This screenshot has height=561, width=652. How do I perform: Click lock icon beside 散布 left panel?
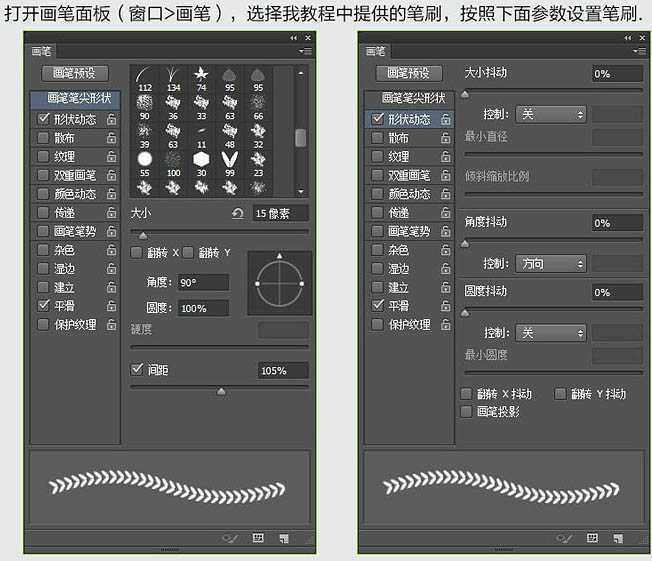point(111,138)
